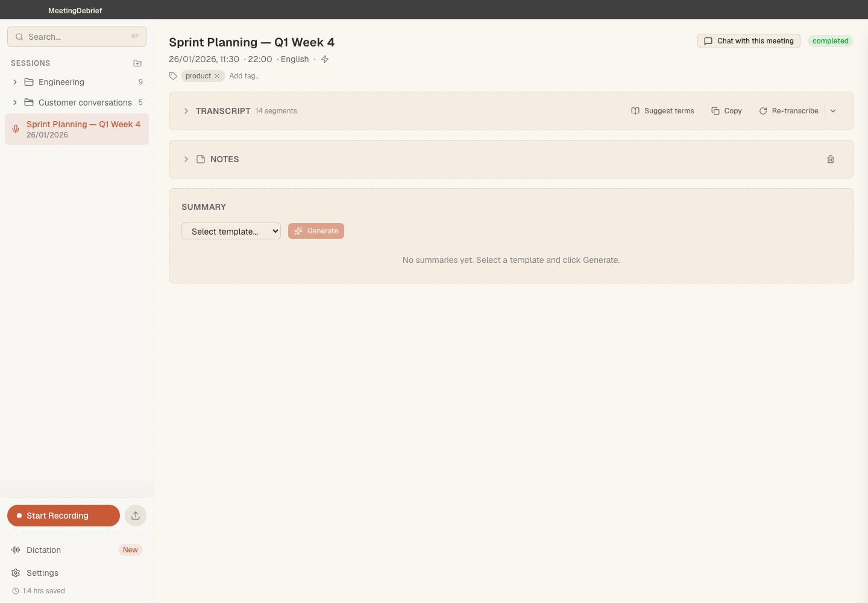
Task: Start Recording a new session
Action: [63, 516]
